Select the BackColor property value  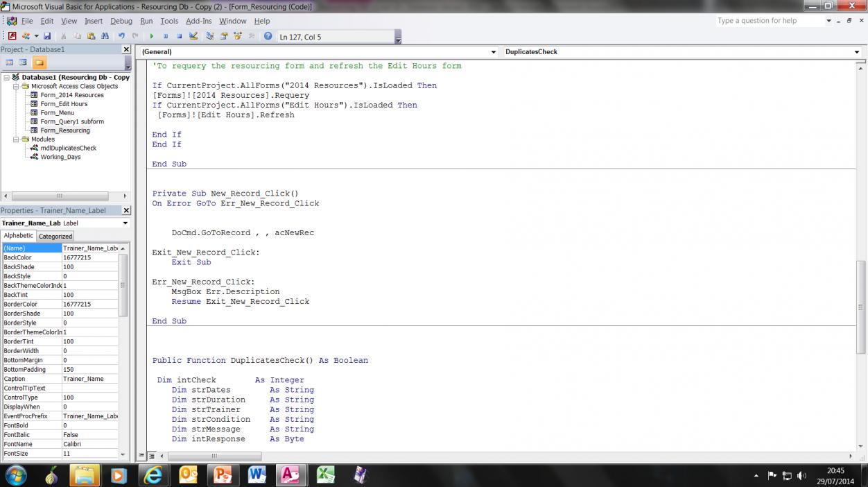(x=90, y=257)
